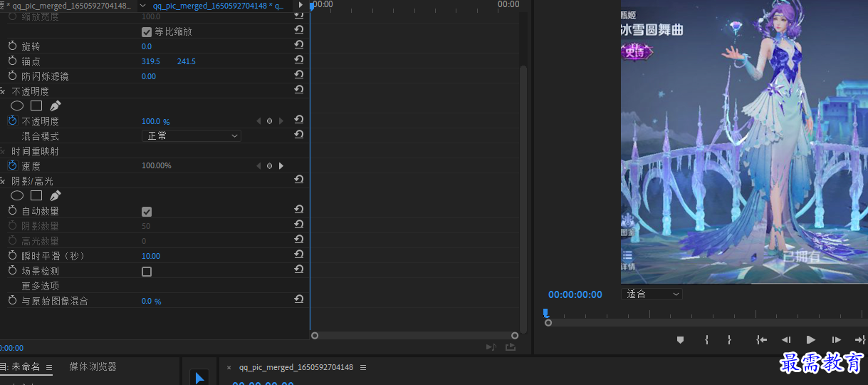868x385 pixels.
Task: Click the 不透明度 value 100.0 %
Action: point(156,122)
